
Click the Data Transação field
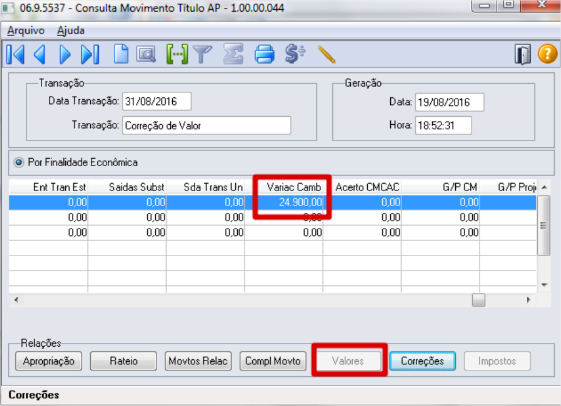157,101
